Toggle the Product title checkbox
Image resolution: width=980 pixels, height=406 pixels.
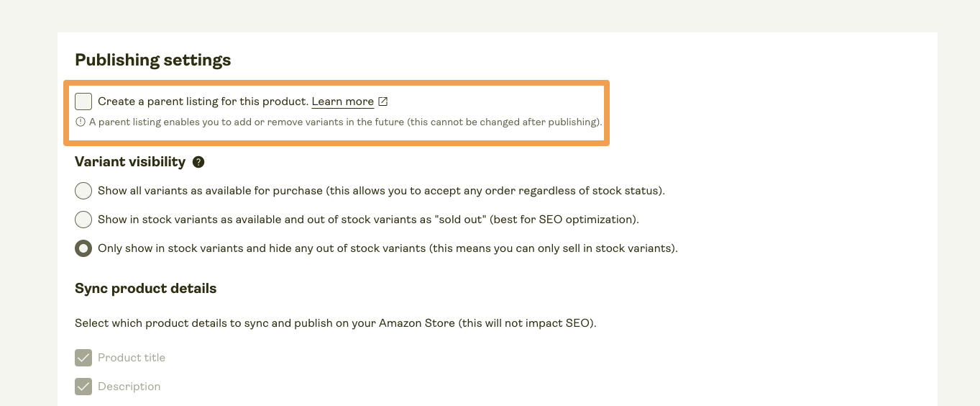click(x=83, y=358)
